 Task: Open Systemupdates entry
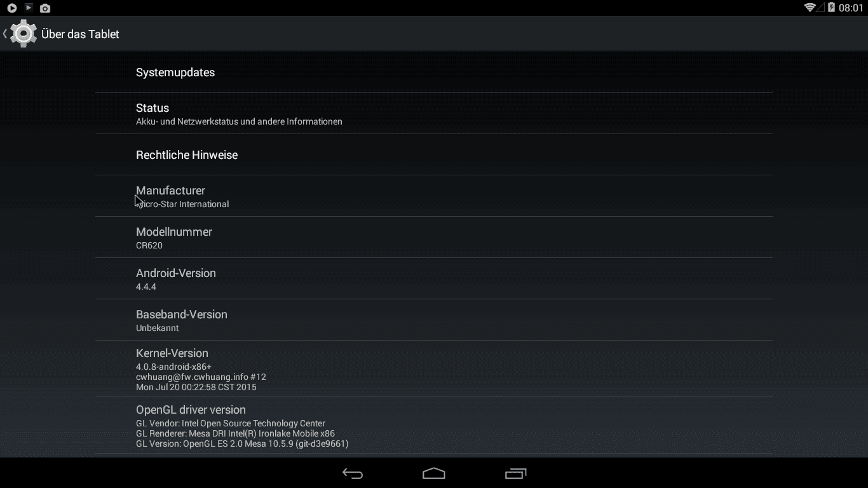pyautogui.click(x=434, y=72)
